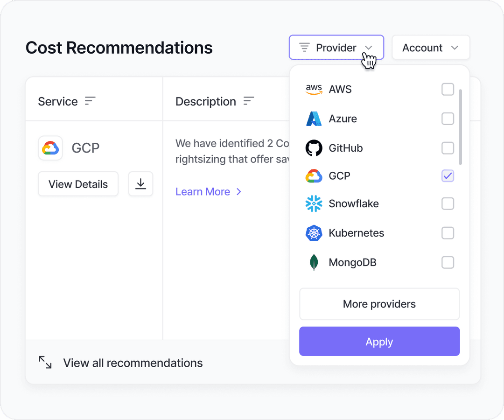Uncheck the GCP provider checkbox
504x420 pixels.
(448, 176)
